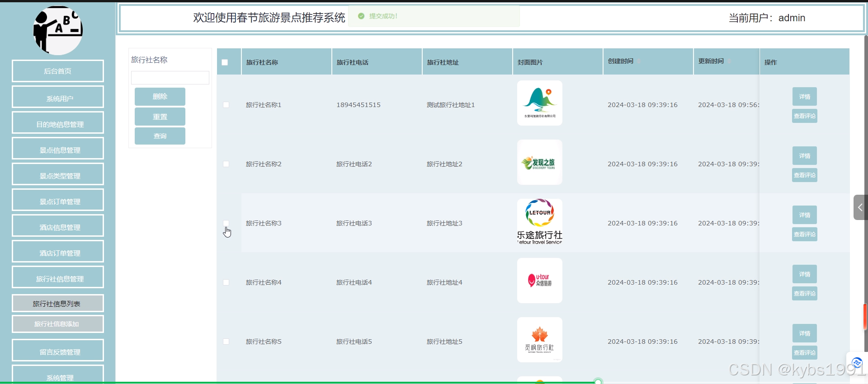Click the 提交成功! success notification
Image resolution: width=868 pixels, height=384 pixels.
pyautogui.click(x=434, y=16)
